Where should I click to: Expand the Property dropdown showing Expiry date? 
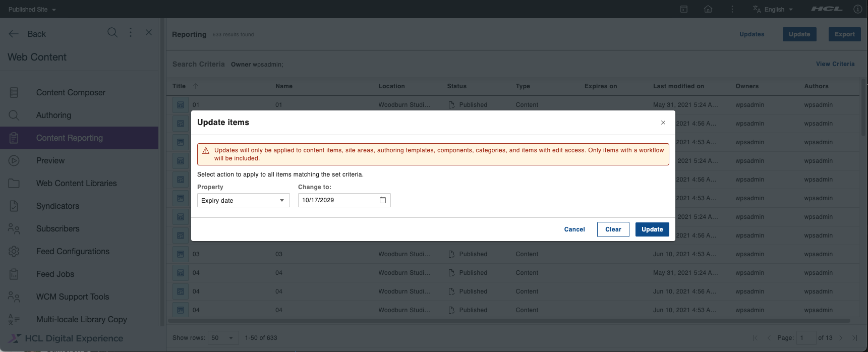click(x=244, y=200)
